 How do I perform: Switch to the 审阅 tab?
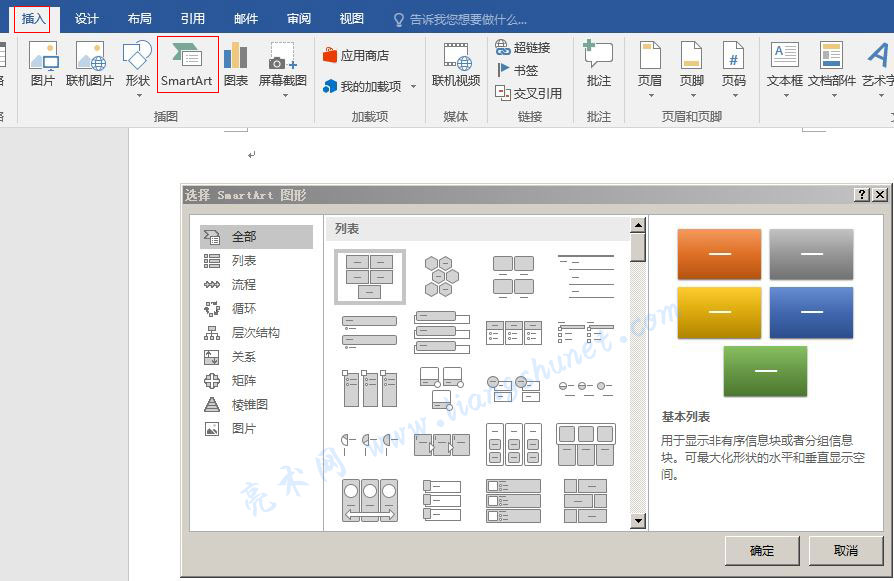tap(299, 19)
